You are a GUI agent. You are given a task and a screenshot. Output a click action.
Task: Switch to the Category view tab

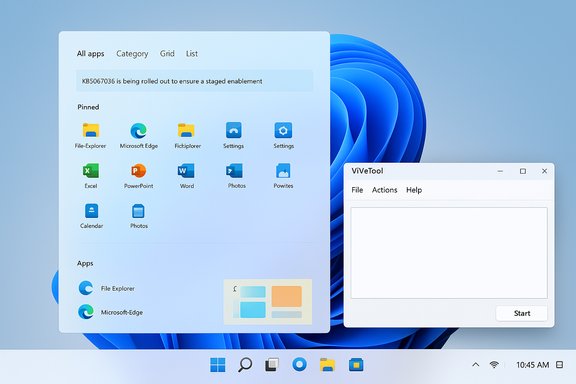(132, 54)
